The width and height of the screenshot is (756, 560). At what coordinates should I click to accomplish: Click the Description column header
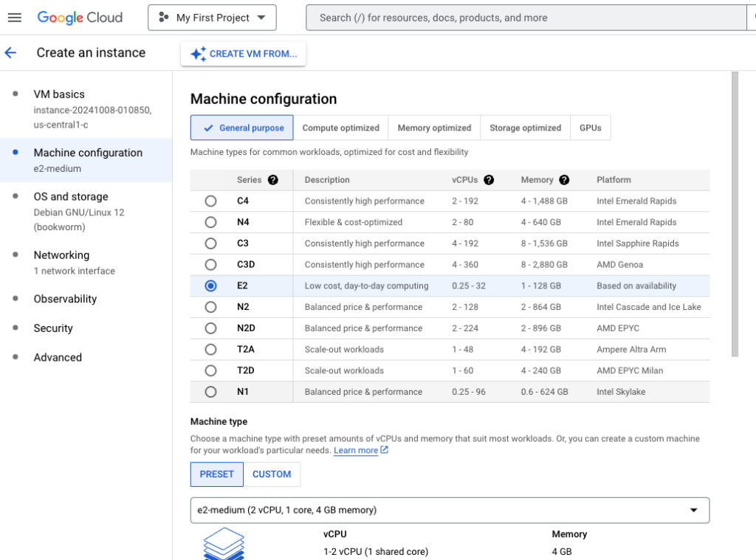coord(327,180)
